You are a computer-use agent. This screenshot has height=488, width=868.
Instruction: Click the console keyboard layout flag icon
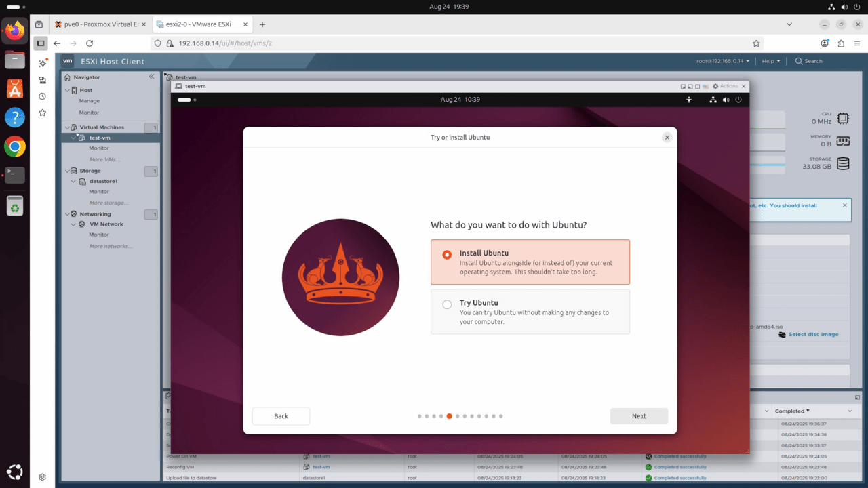click(x=706, y=87)
